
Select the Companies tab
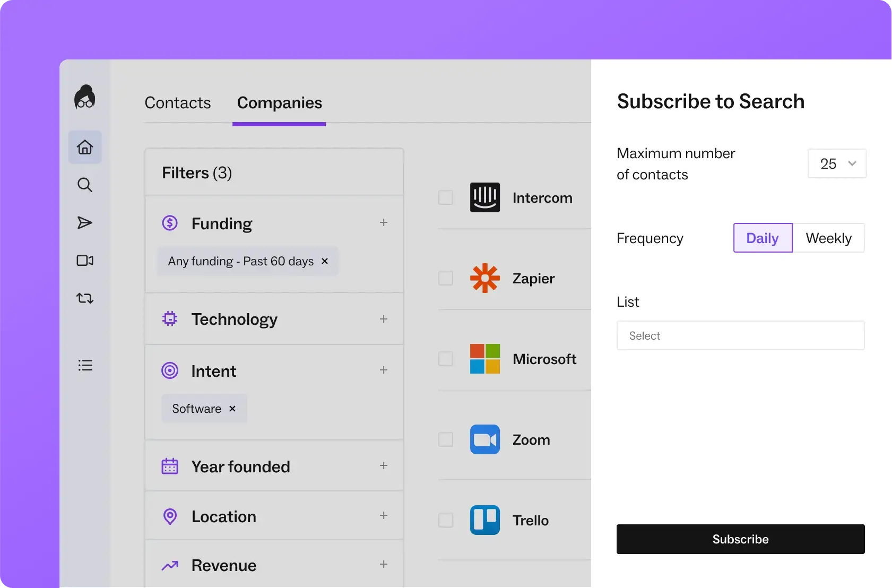tap(279, 103)
